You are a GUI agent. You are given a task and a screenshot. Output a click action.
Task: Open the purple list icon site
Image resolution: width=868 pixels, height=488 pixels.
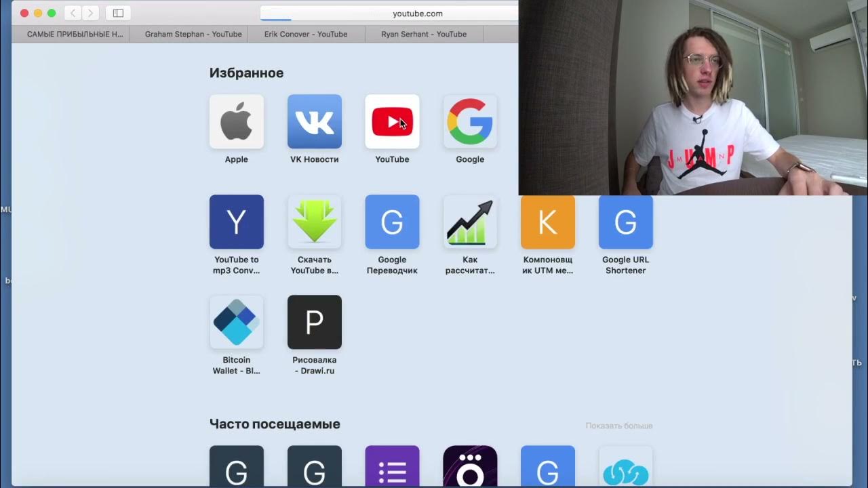[392, 466]
